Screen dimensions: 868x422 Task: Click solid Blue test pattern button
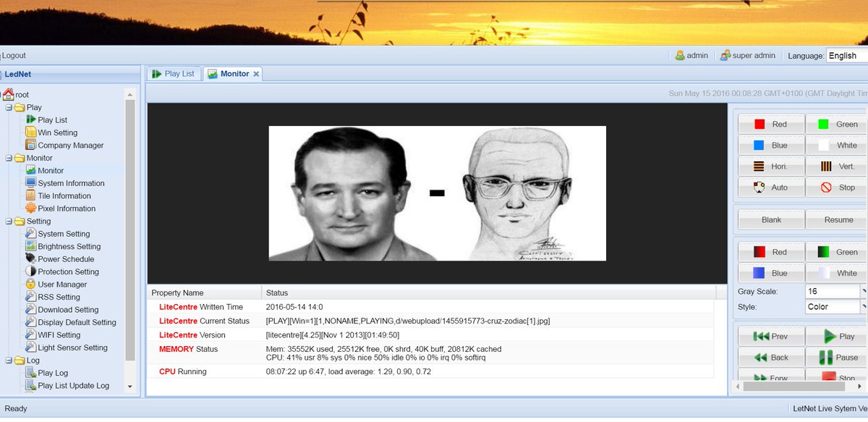(x=771, y=145)
